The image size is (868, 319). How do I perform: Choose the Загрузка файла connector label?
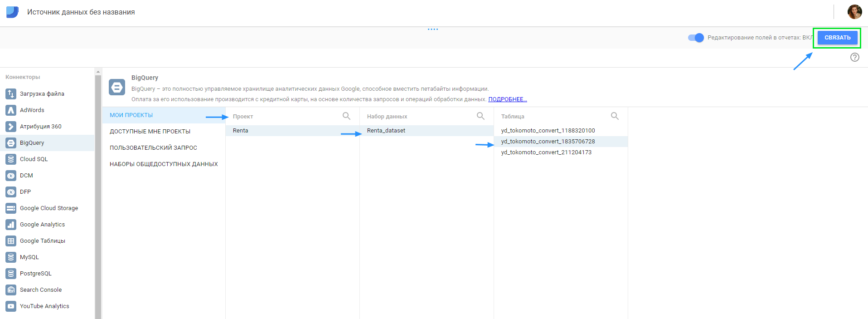click(x=42, y=94)
